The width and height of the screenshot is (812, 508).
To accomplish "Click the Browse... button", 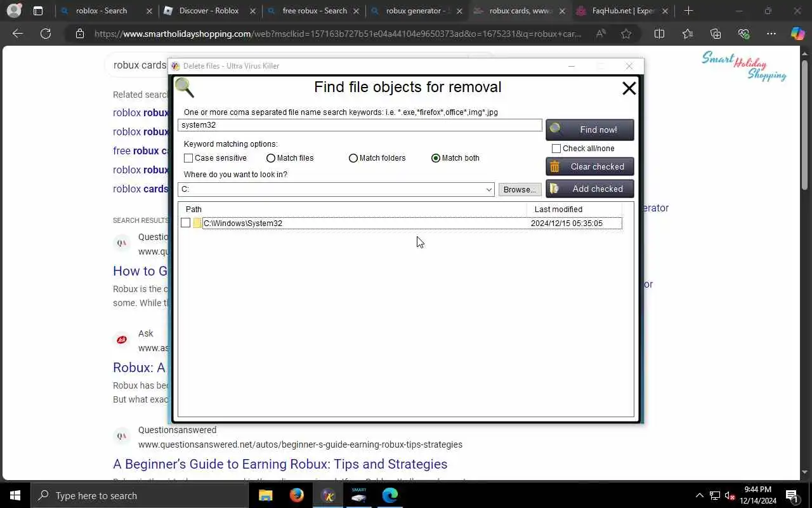I will (x=520, y=189).
